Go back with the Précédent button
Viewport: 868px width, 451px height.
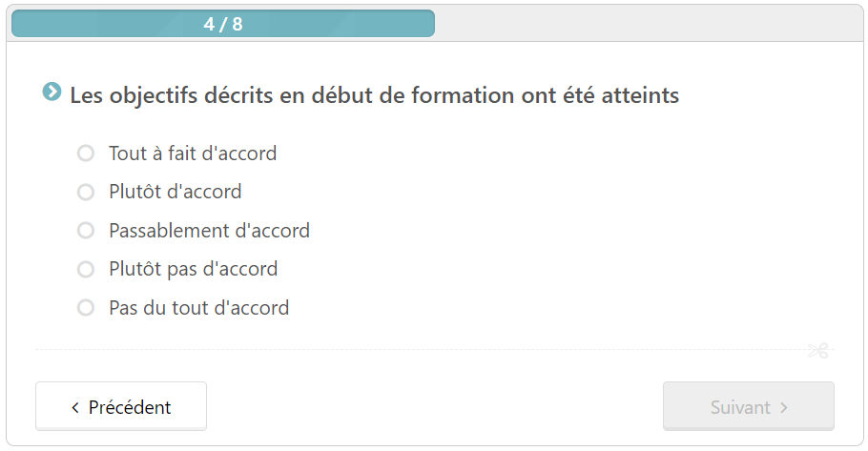pos(121,406)
